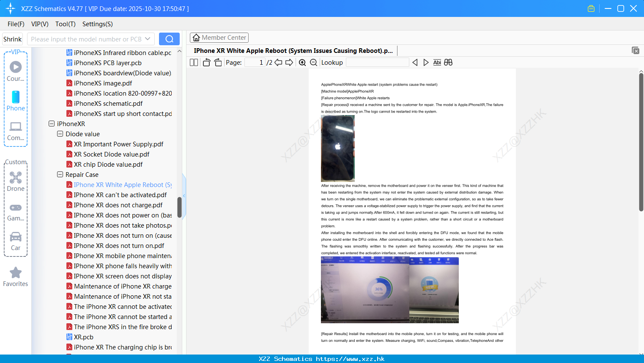
Task: Click the tree scroll-up arrow
Action: [179, 51]
